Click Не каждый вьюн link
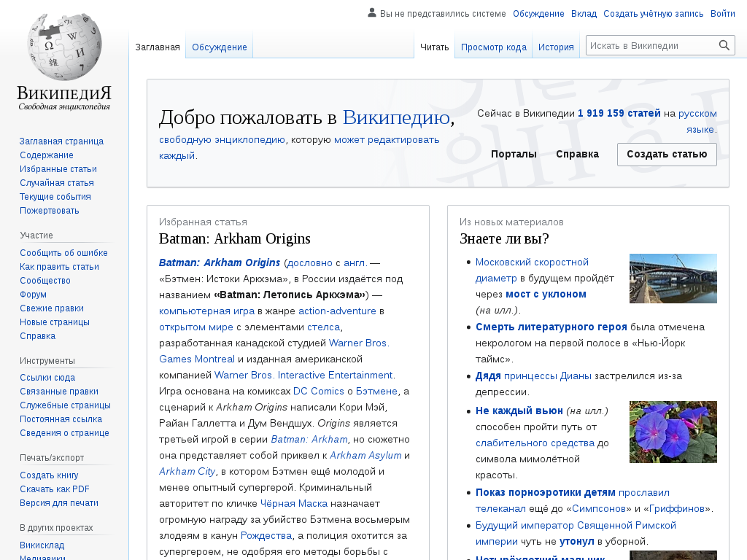747x560 pixels. [x=519, y=411]
